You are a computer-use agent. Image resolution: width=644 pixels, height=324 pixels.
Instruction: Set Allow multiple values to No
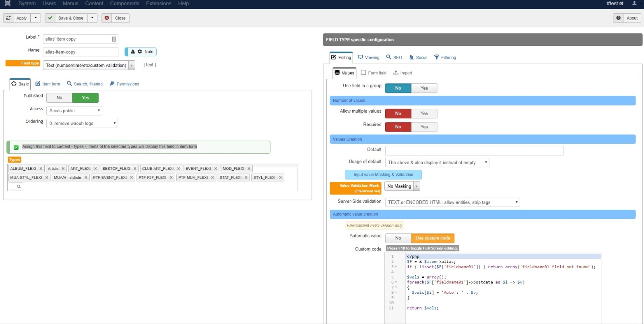398,114
